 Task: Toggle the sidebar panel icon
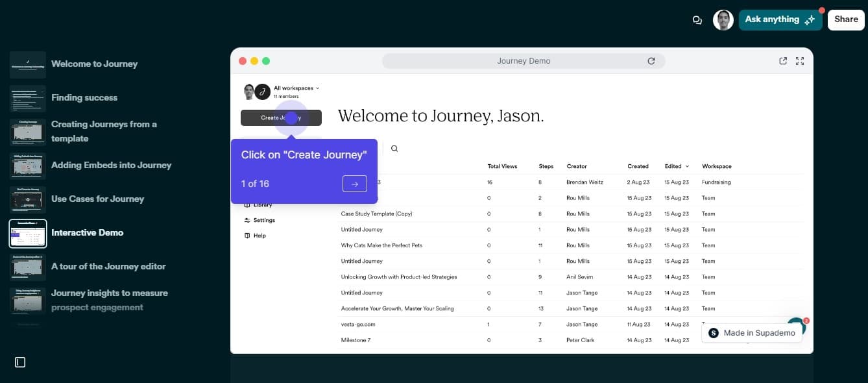pos(20,362)
